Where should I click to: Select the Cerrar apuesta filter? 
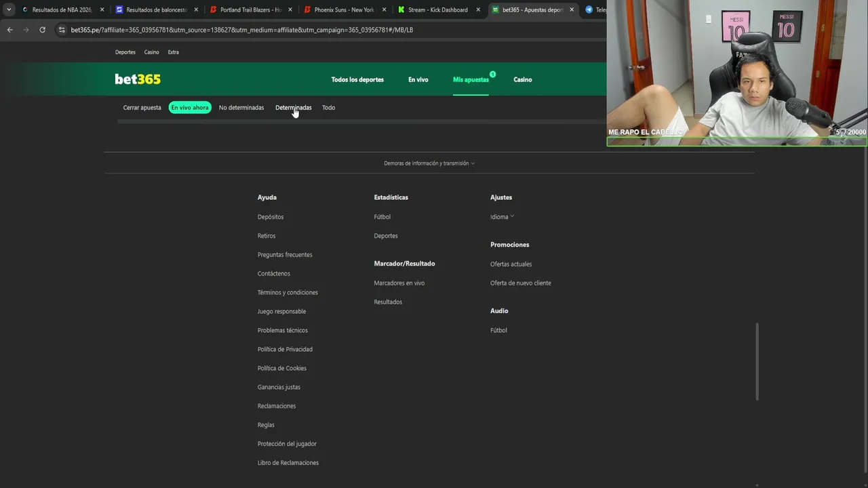[142, 108]
